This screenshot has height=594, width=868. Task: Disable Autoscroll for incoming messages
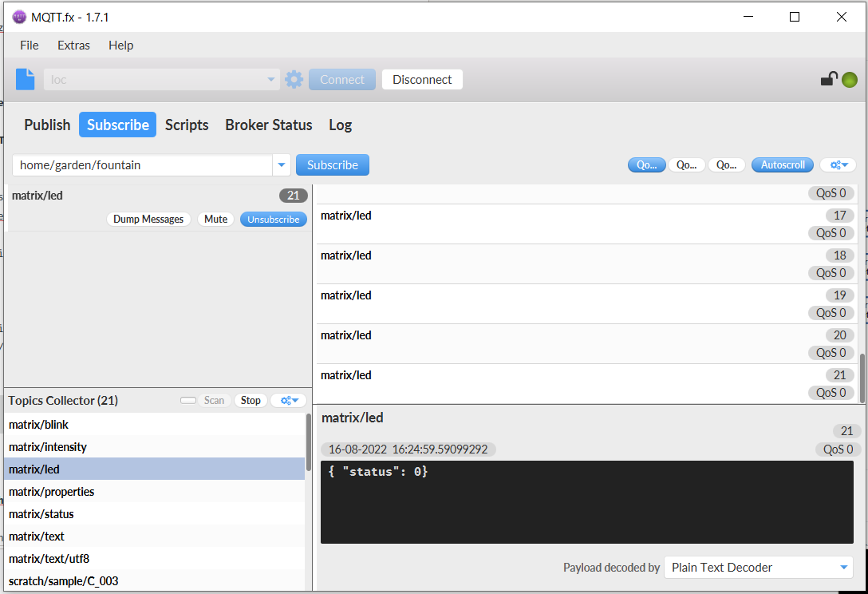pyautogui.click(x=782, y=164)
